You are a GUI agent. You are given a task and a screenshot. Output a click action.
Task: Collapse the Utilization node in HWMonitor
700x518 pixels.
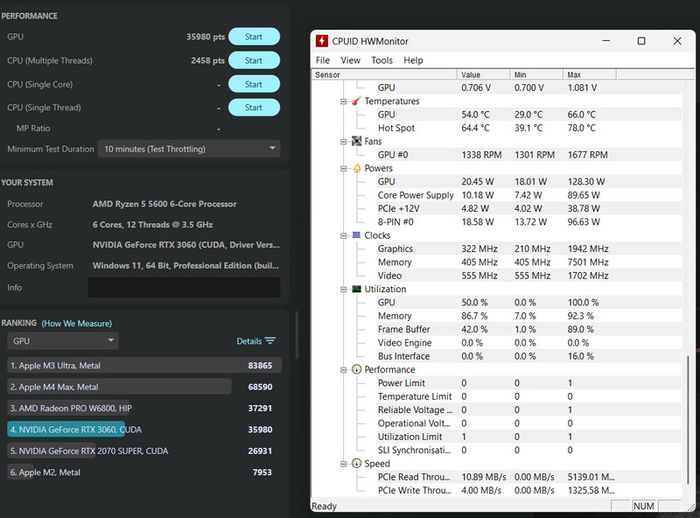(x=343, y=289)
